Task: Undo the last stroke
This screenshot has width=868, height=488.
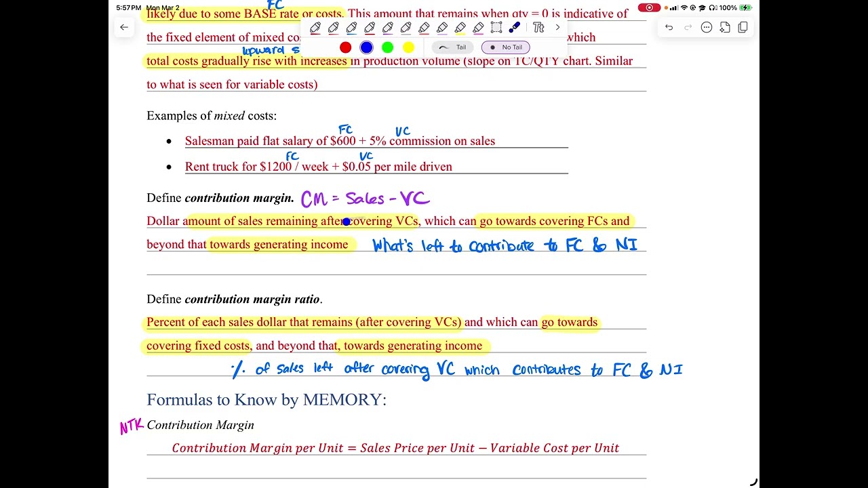Action: coord(669,27)
